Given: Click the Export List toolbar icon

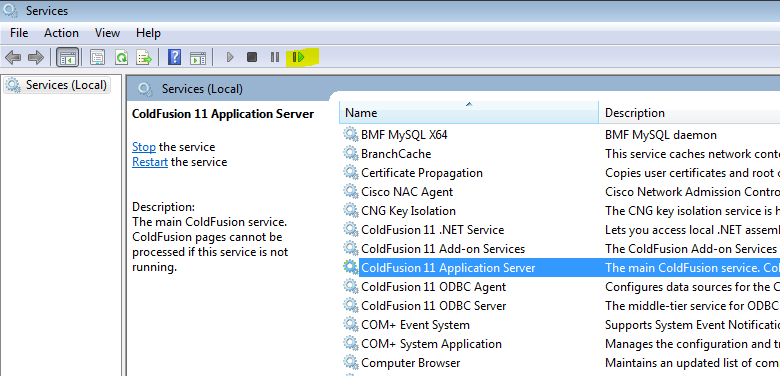Looking at the screenshot, I should 144,58.
